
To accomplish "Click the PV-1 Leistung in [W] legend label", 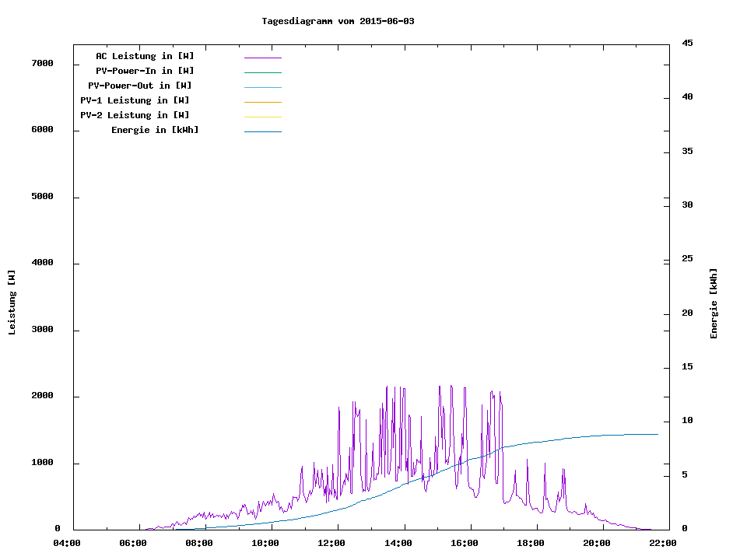I will [x=135, y=100].
